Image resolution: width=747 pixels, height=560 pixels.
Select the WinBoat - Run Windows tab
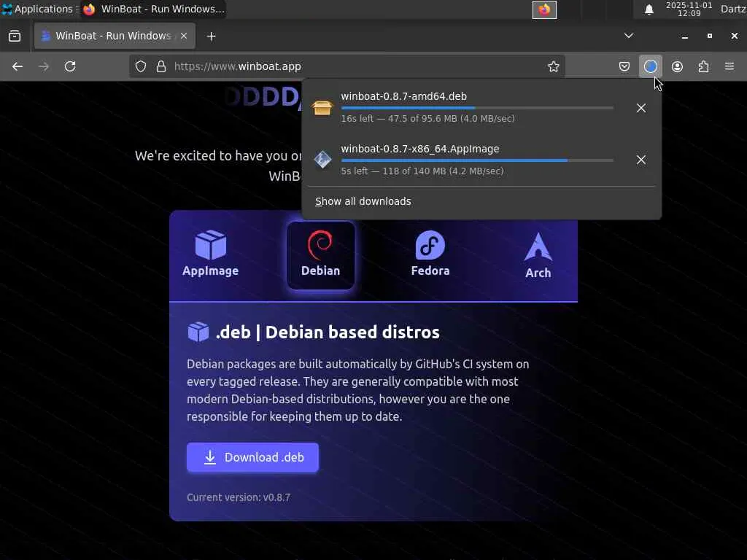115,36
